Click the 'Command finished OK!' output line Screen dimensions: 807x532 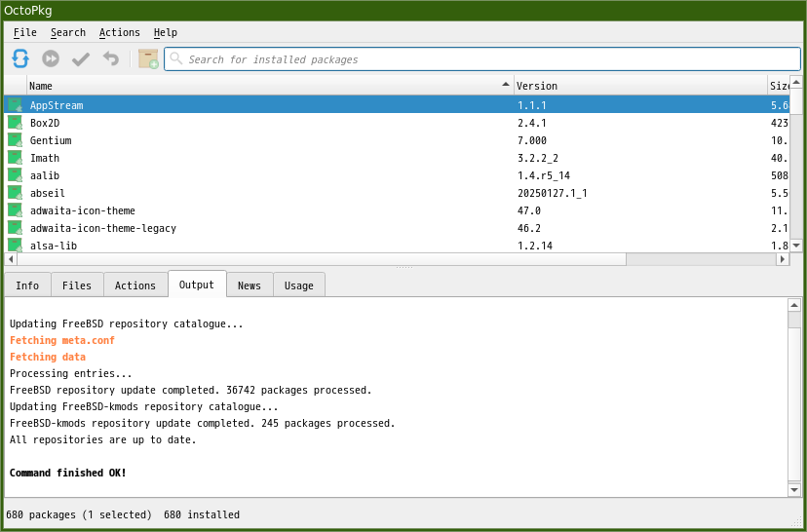[x=68, y=473]
